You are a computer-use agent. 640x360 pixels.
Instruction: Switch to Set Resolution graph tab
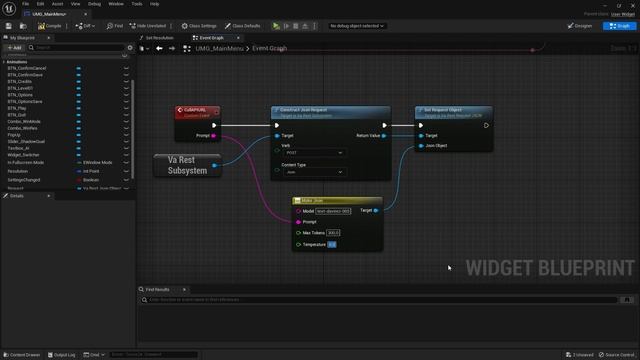point(159,38)
